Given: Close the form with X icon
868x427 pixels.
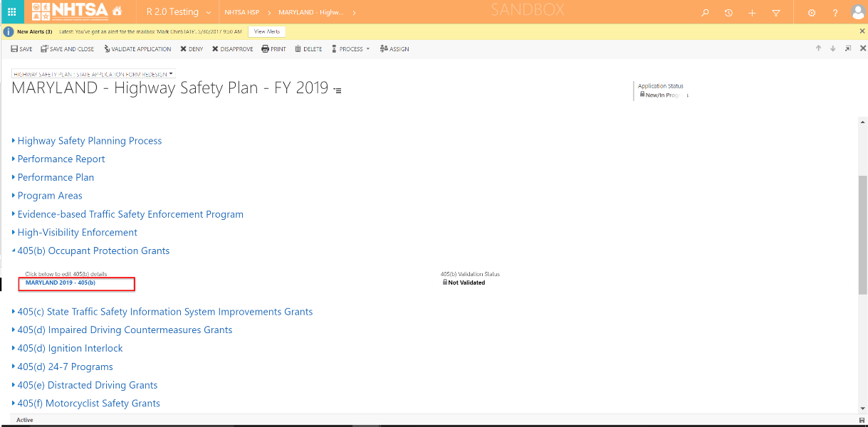Looking at the screenshot, I should [863, 48].
